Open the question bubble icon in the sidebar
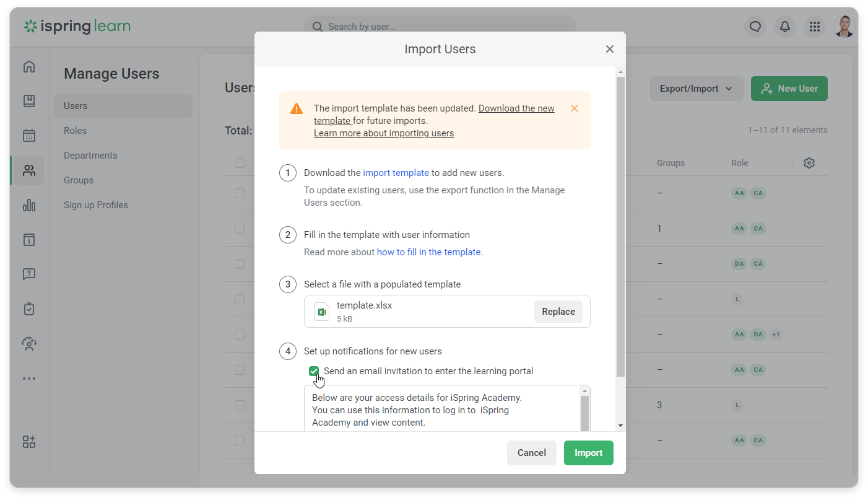Image resolution: width=868 pixels, height=500 pixels. [29, 274]
